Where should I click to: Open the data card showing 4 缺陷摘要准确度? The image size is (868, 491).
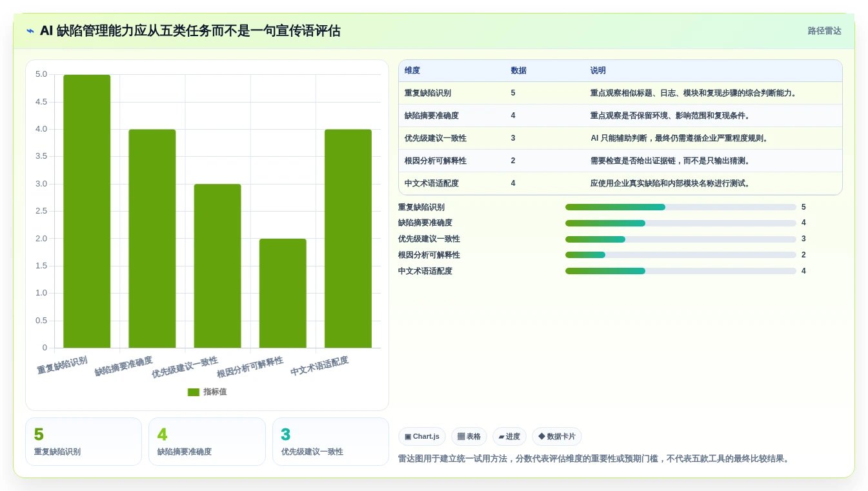click(207, 441)
